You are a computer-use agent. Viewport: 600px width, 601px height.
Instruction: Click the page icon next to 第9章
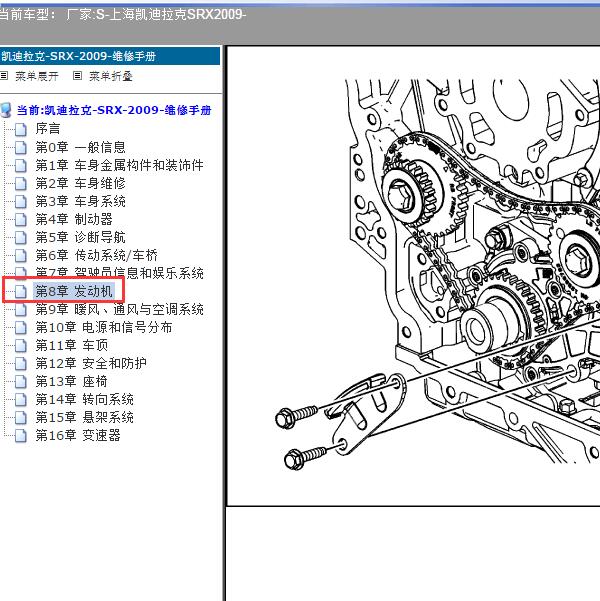[21, 310]
